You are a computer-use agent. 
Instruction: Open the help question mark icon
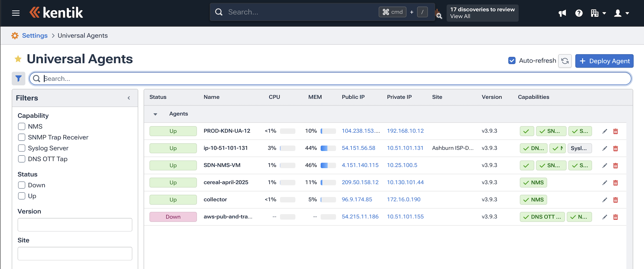579,13
